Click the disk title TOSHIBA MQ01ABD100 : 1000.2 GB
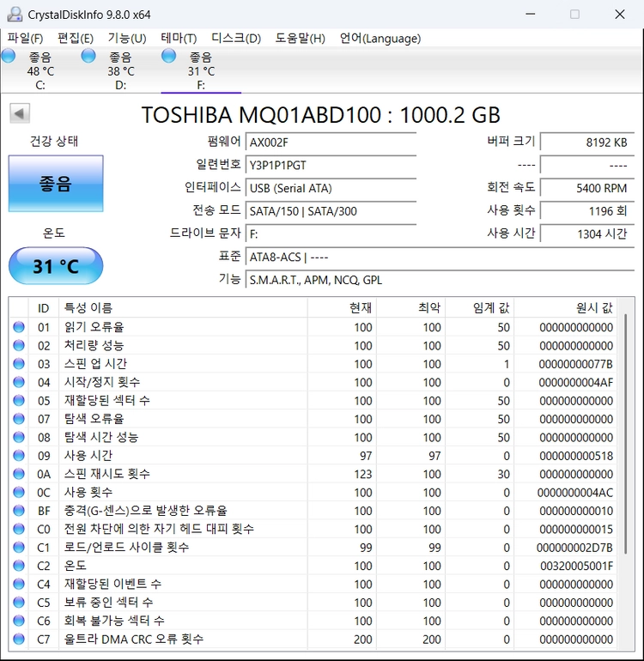This screenshot has height=661, width=644. (320, 115)
